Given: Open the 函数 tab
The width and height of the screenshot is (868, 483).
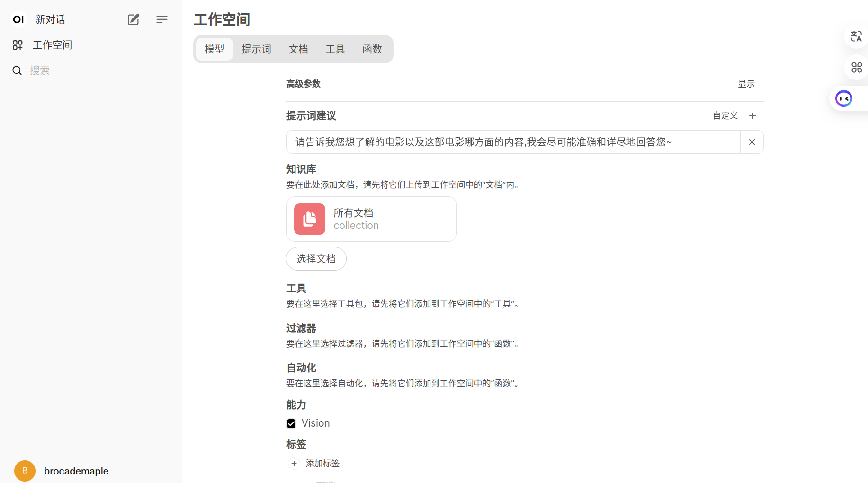Looking at the screenshot, I should [x=372, y=49].
